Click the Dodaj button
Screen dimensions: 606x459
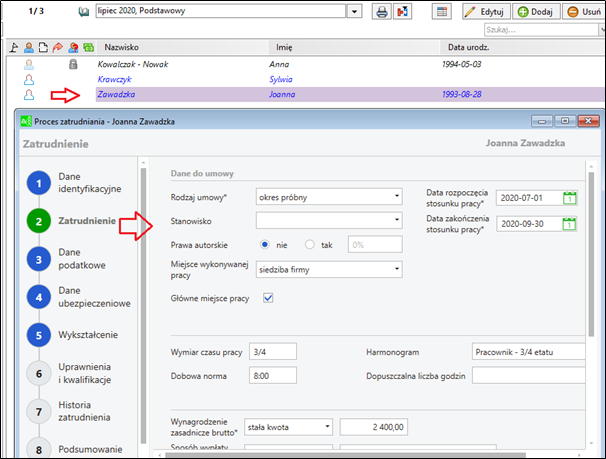click(x=536, y=12)
